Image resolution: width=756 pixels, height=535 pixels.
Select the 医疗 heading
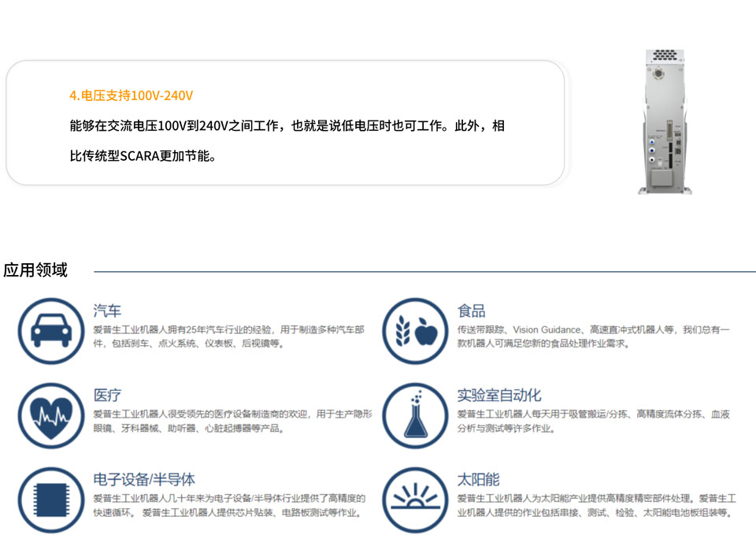coord(107,395)
